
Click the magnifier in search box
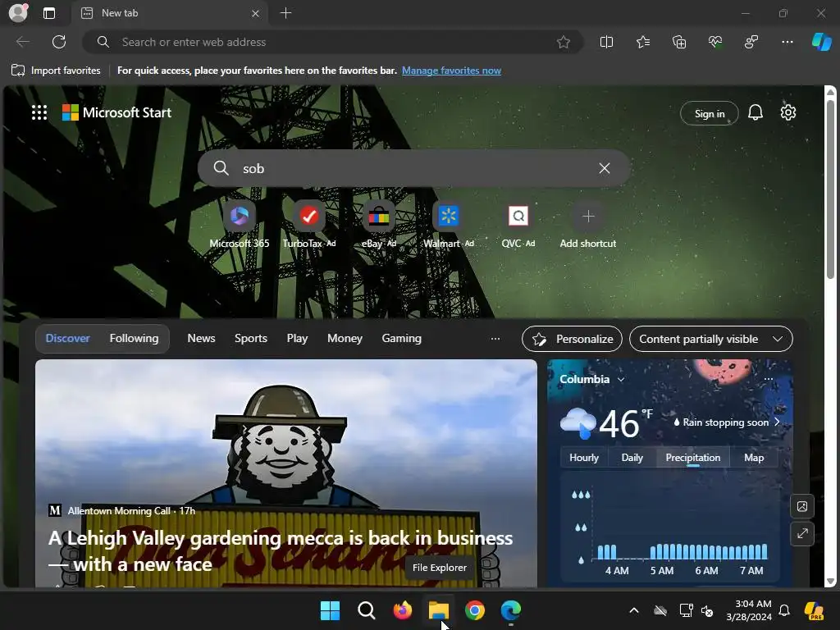221,168
